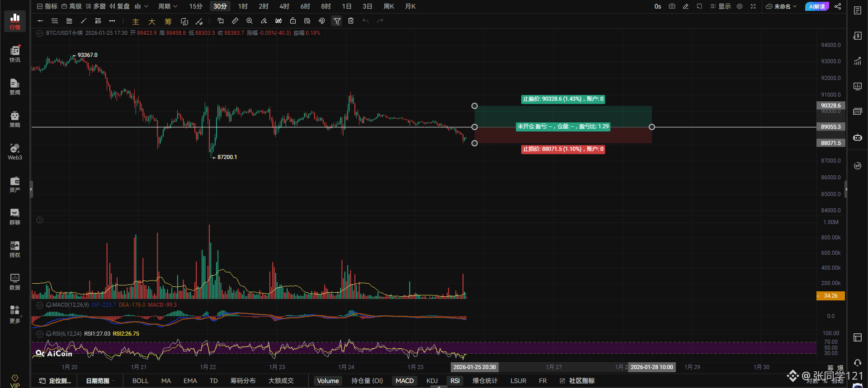Collapse the RSI pane toggle

tap(40, 334)
